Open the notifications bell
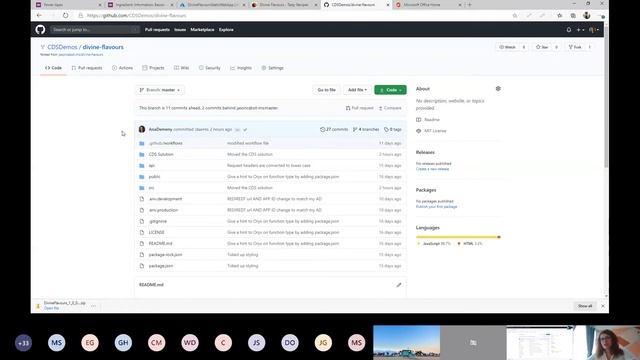640x360 pixels. click(x=569, y=30)
